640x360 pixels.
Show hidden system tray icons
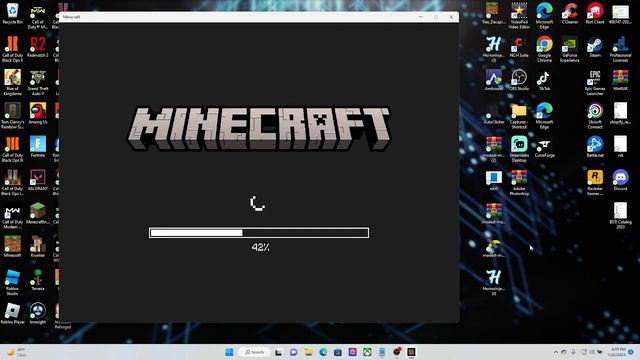point(556,352)
